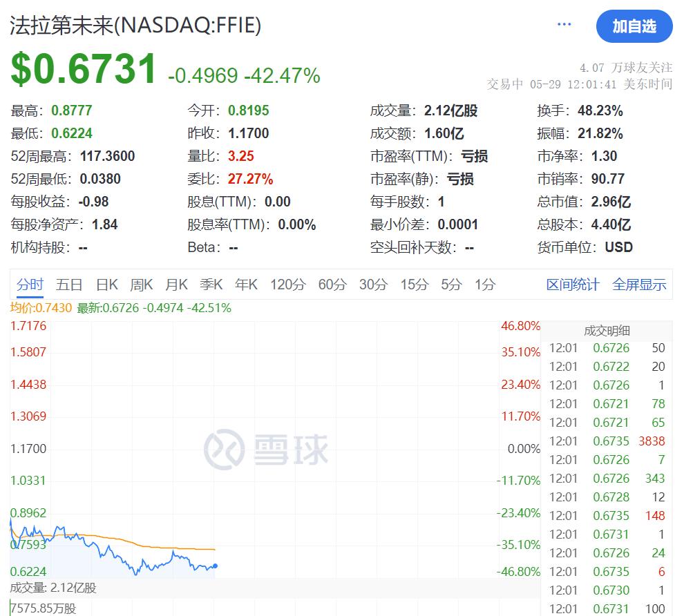Click the trade row with volume 148
The image size is (693, 616).
607,516
